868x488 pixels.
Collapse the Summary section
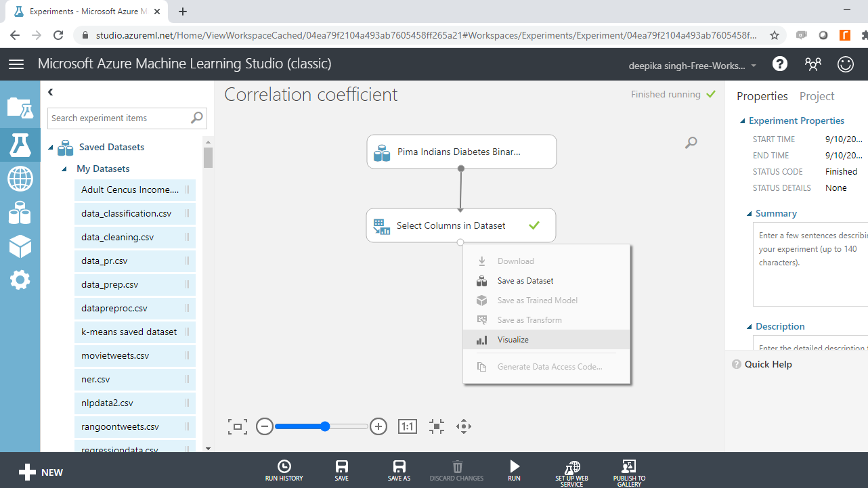[x=750, y=214]
